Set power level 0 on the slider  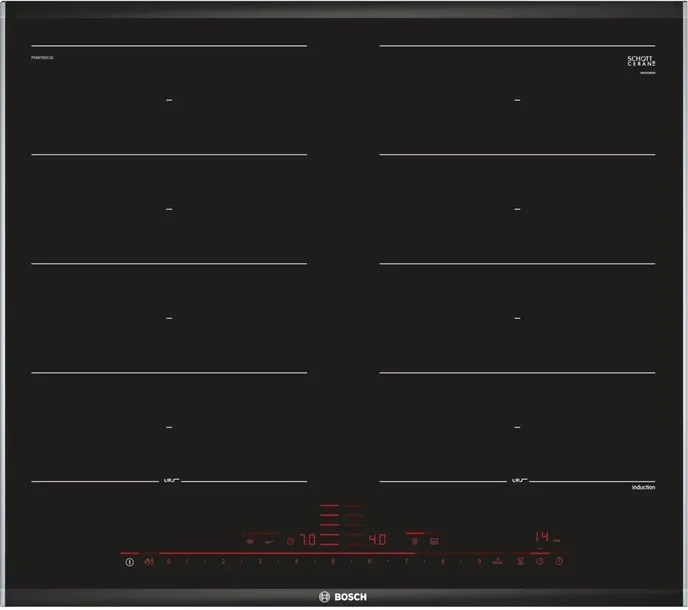(168, 562)
